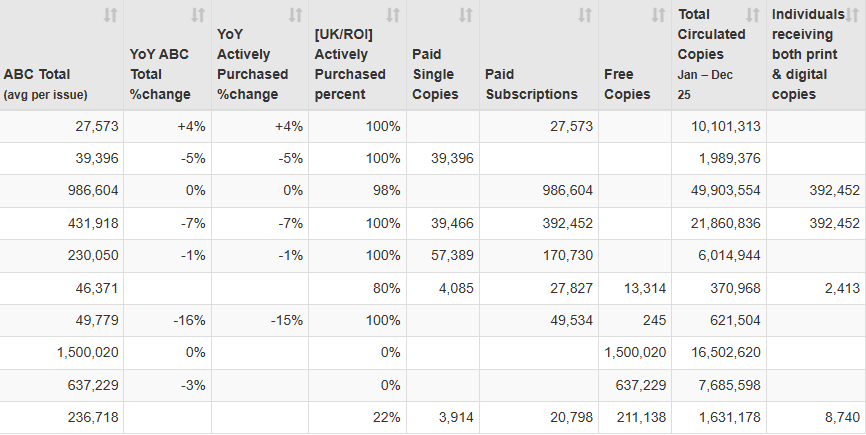Screen dimensions: 866x435
Task: Click the 'Paid Subscriptions' header text
Action: tap(531, 94)
